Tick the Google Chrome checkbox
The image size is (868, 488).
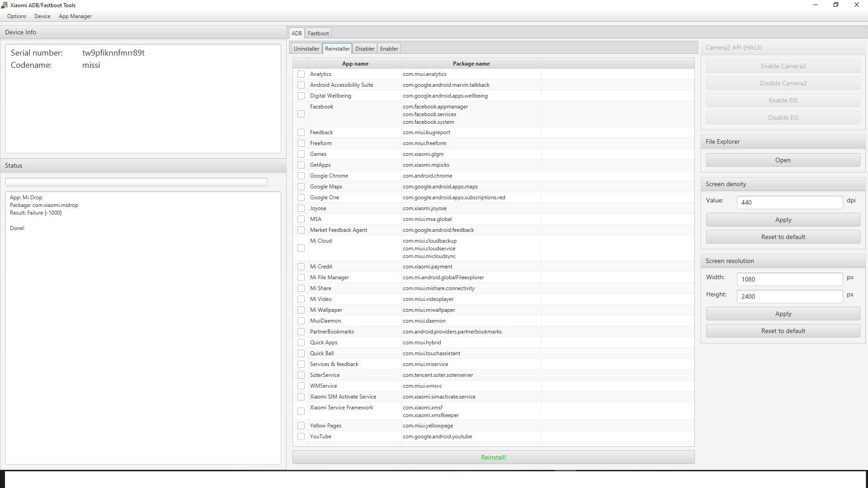point(301,176)
